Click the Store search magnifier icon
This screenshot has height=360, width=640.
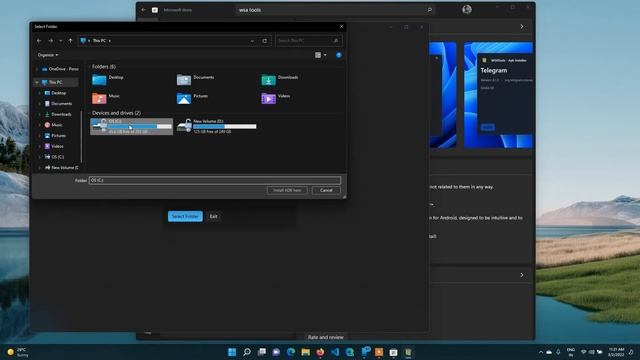(x=429, y=10)
